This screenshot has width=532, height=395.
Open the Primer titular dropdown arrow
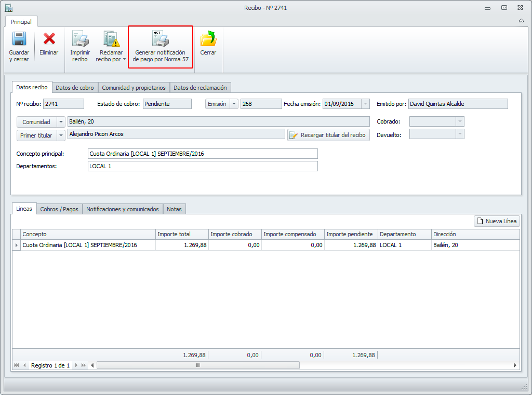(x=61, y=135)
